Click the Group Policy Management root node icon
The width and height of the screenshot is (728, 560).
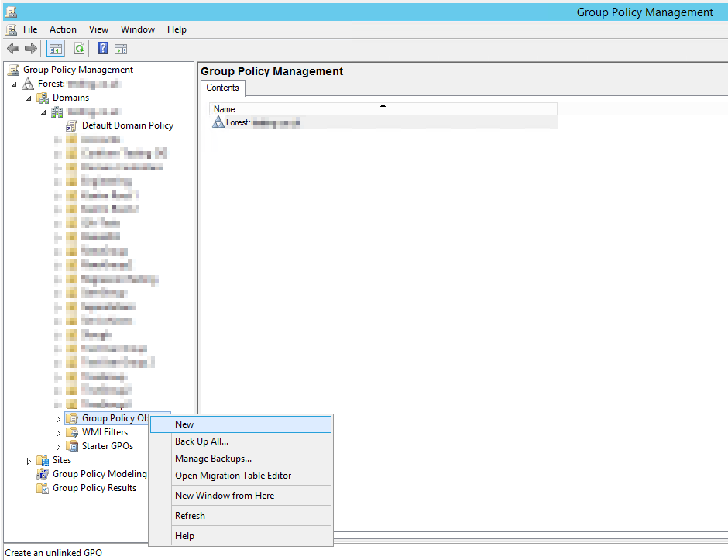point(13,70)
